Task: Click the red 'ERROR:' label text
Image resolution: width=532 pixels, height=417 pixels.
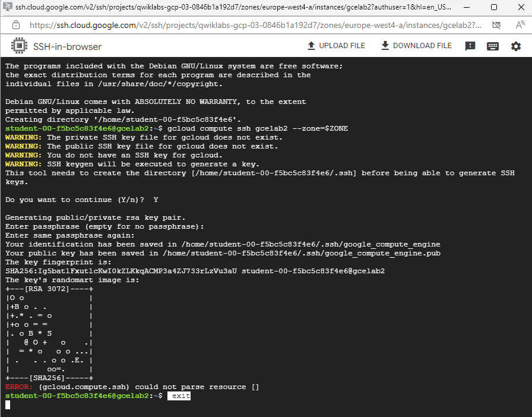Action: [x=19, y=387]
